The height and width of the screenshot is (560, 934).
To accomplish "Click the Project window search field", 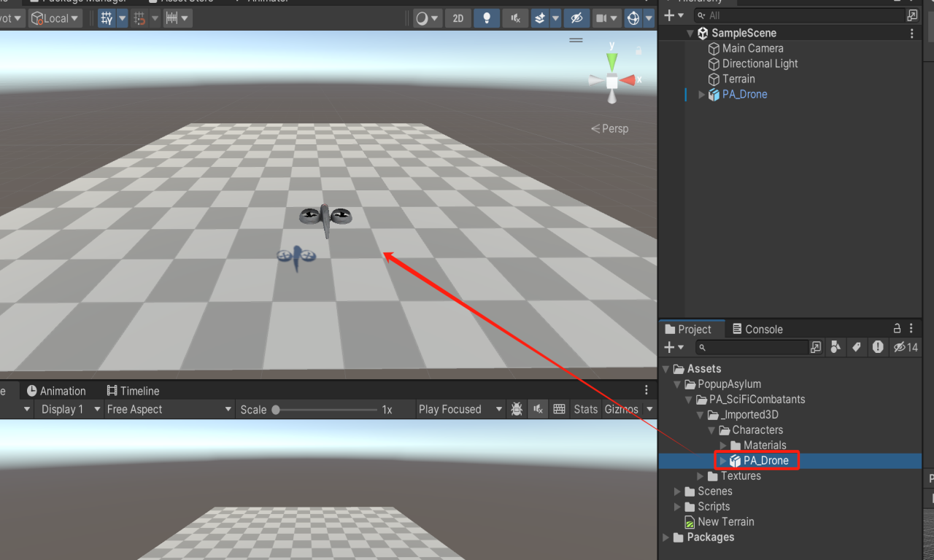I will [752, 347].
